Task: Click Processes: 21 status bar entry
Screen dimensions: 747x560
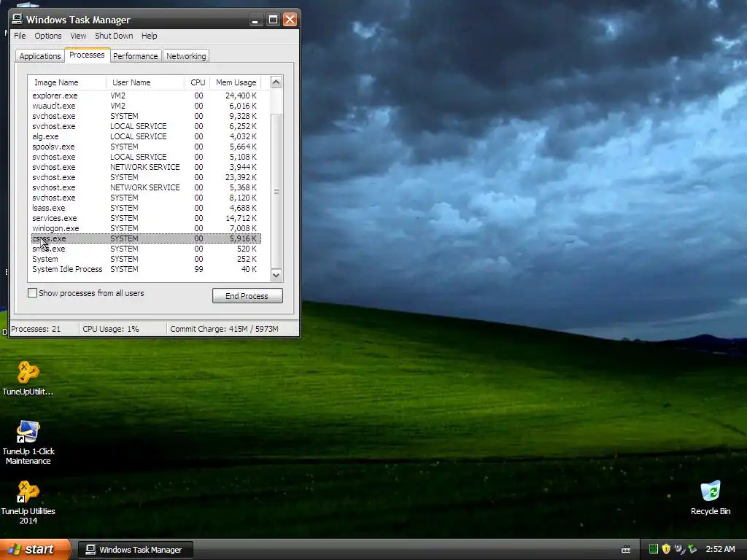Action: point(44,329)
